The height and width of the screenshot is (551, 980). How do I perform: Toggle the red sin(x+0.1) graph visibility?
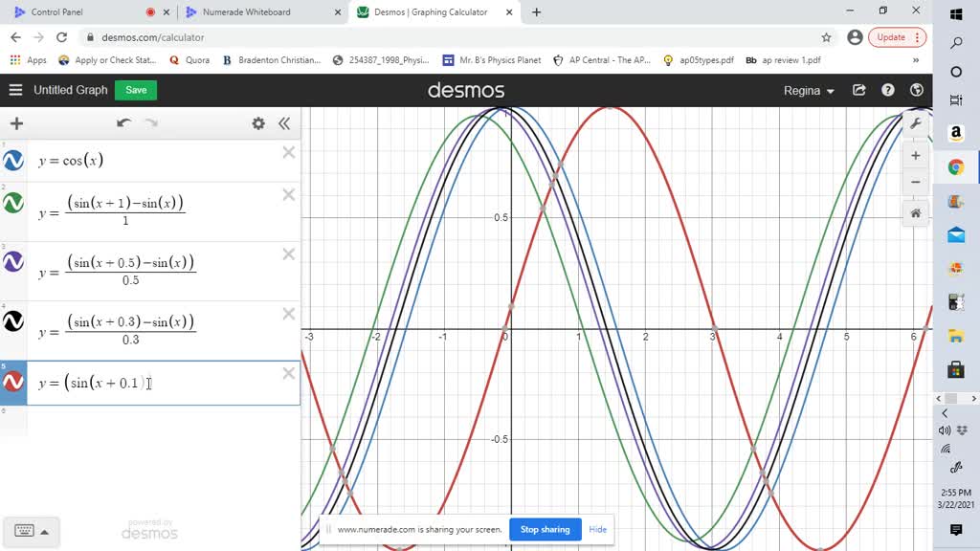(13, 381)
